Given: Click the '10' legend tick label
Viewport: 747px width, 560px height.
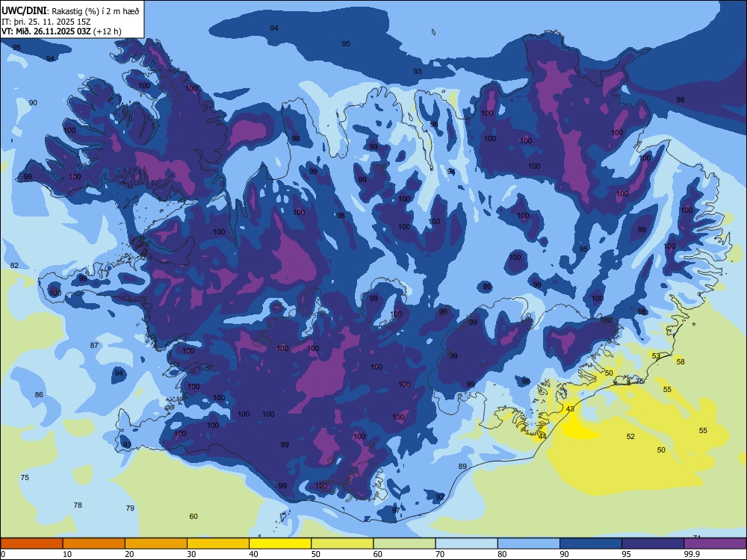Looking at the screenshot, I should [67, 554].
